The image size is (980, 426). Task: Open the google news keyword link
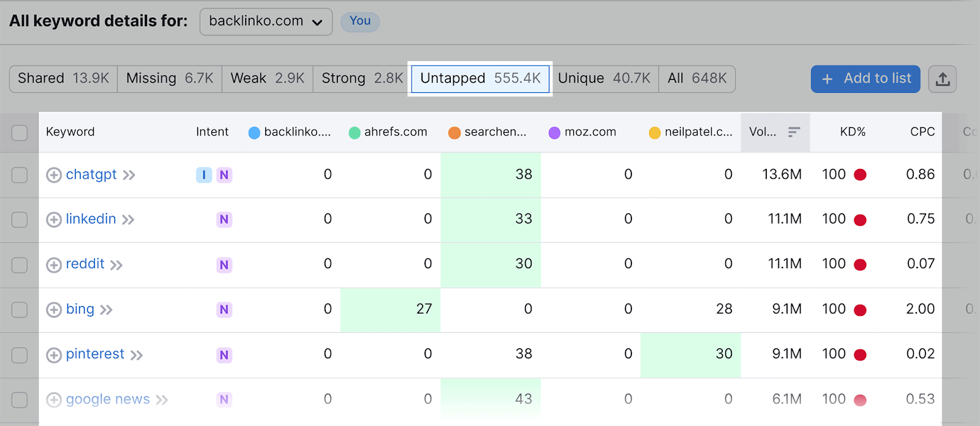click(x=108, y=399)
